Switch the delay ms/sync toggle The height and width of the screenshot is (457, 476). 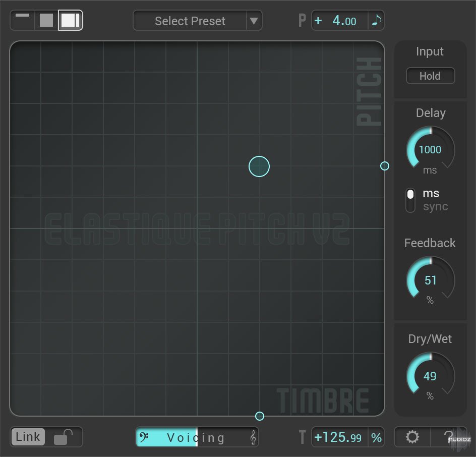pos(410,200)
